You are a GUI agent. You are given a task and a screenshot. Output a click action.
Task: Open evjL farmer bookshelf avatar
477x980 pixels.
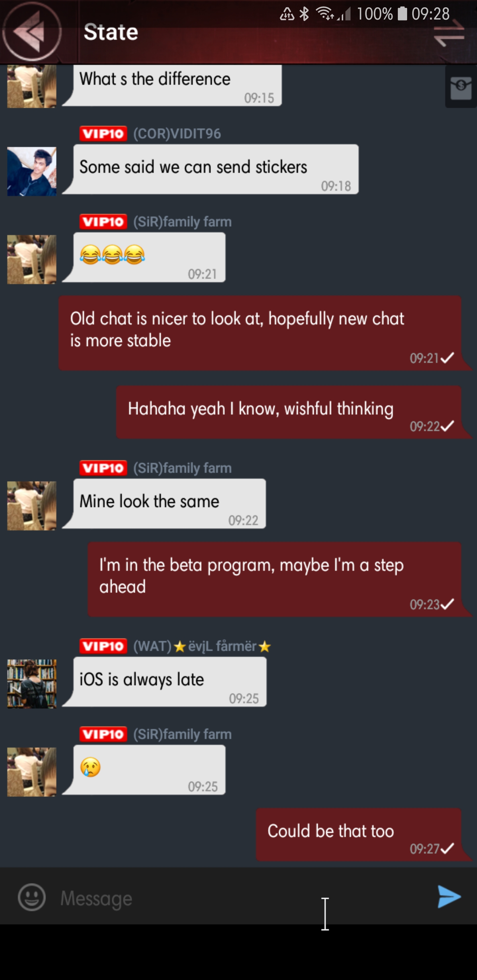point(31,684)
